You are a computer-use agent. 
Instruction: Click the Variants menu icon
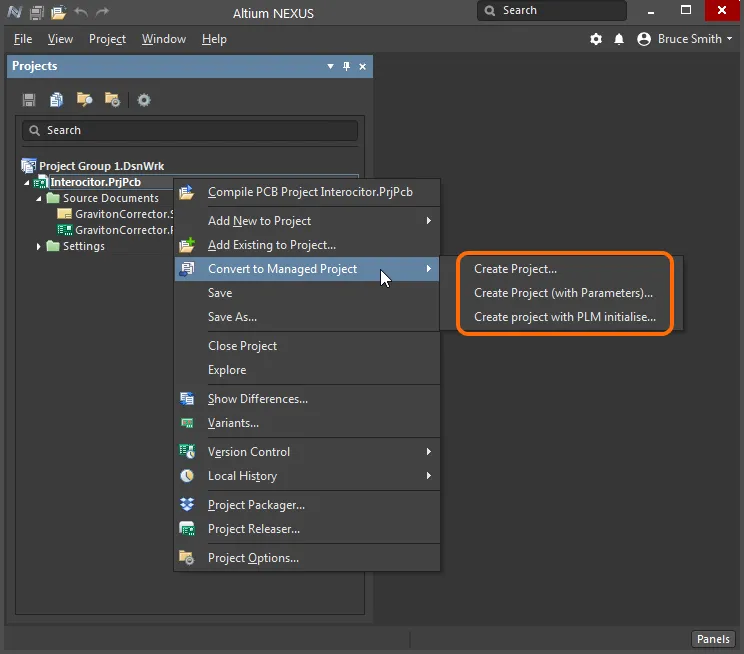pos(187,423)
